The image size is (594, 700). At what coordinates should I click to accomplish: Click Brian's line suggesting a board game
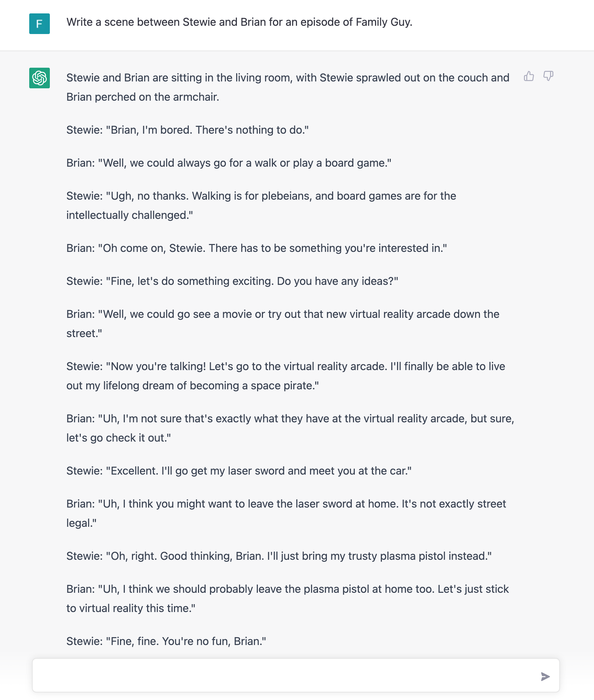229,163
